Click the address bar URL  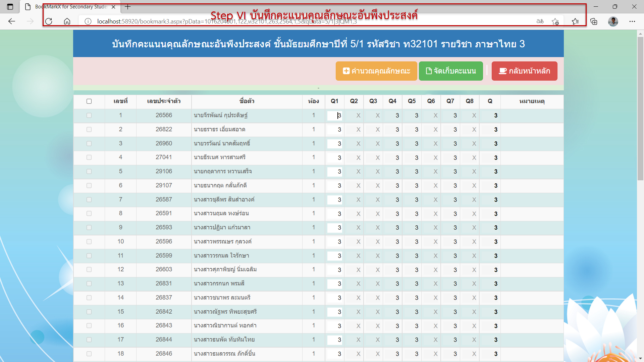pyautogui.click(x=227, y=21)
